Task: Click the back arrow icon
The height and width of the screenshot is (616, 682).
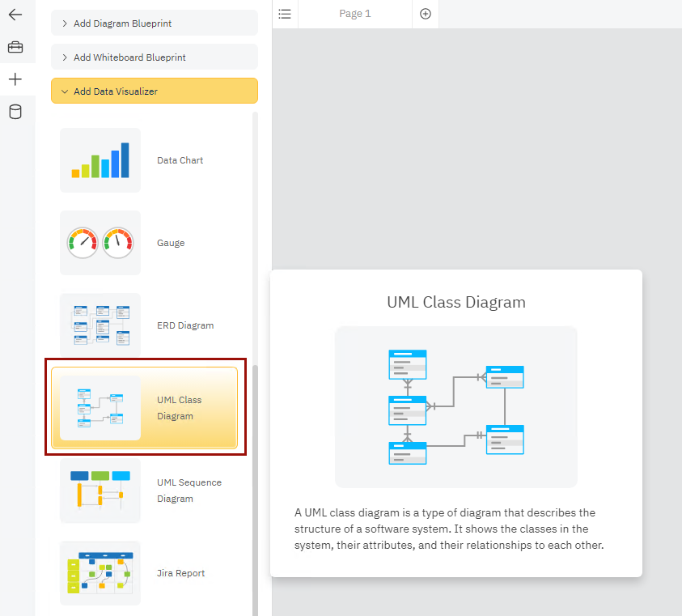Action: pos(15,15)
